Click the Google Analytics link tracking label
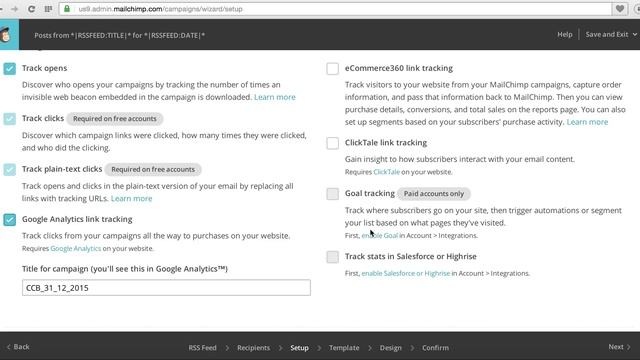The width and height of the screenshot is (640, 360). (x=77, y=220)
